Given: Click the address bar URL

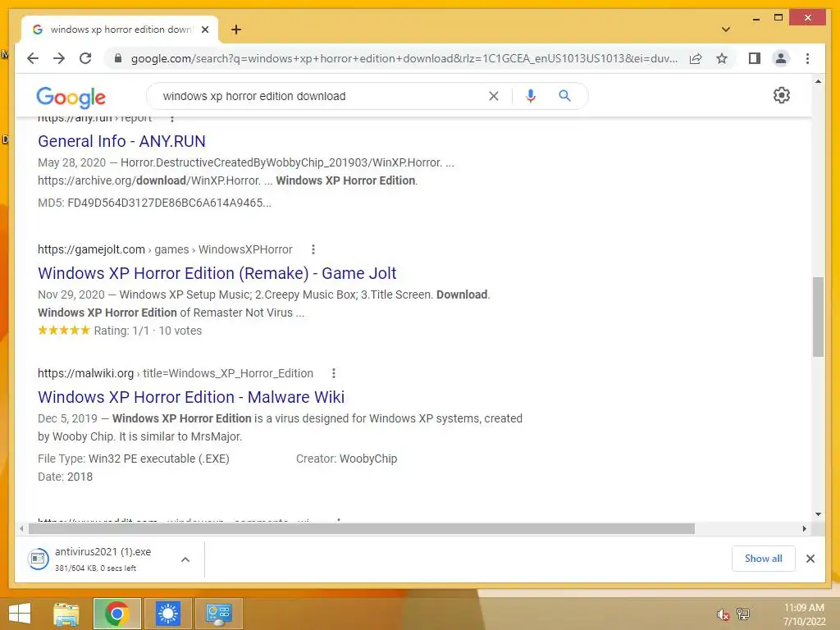Looking at the screenshot, I should tap(404, 58).
